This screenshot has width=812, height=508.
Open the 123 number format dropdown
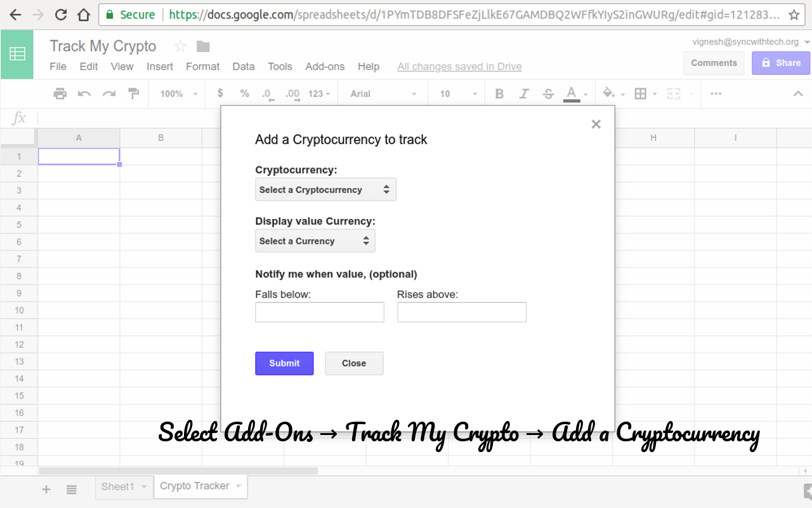coord(319,94)
